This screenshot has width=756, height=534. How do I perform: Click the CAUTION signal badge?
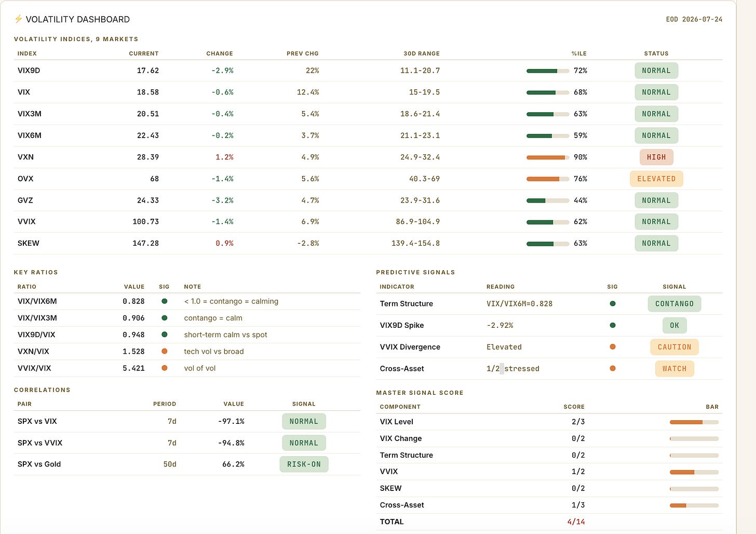[x=674, y=347]
